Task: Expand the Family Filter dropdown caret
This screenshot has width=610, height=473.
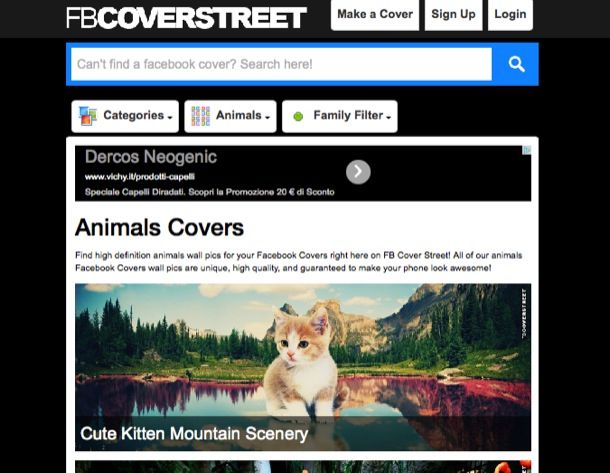Action: [388, 118]
